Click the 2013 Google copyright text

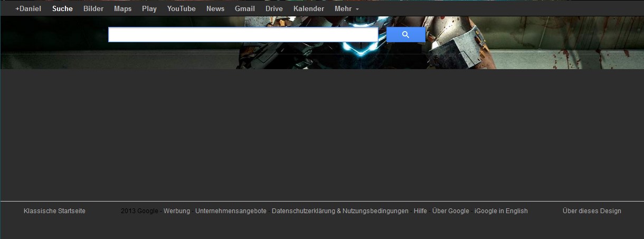pyautogui.click(x=139, y=211)
